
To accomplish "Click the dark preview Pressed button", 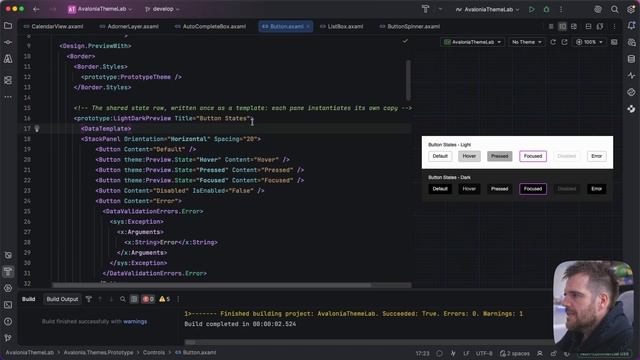I will click(499, 189).
